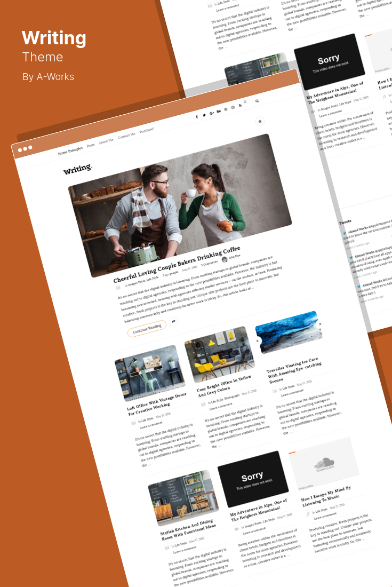Click the round circled icon below social icons

pos(260,121)
